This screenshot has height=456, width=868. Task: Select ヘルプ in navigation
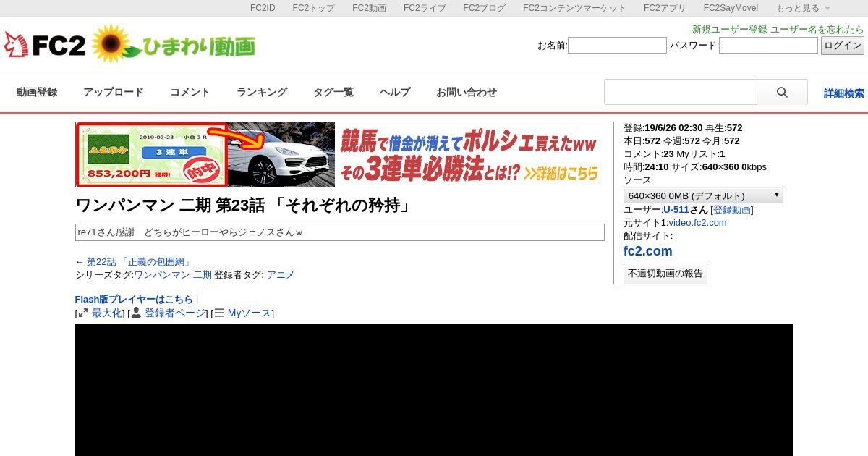(395, 92)
